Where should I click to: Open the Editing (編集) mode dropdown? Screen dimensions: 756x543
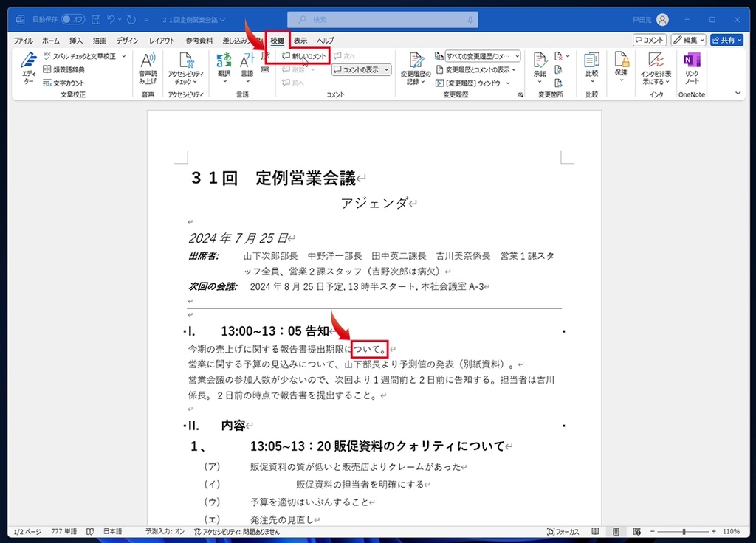pos(689,40)
